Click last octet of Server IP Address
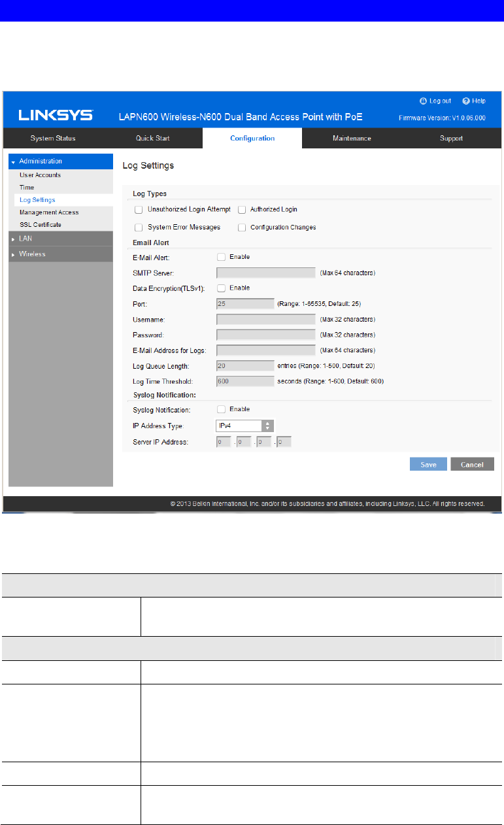The width and height of the screenshot is (504, 825). [284, 442]
